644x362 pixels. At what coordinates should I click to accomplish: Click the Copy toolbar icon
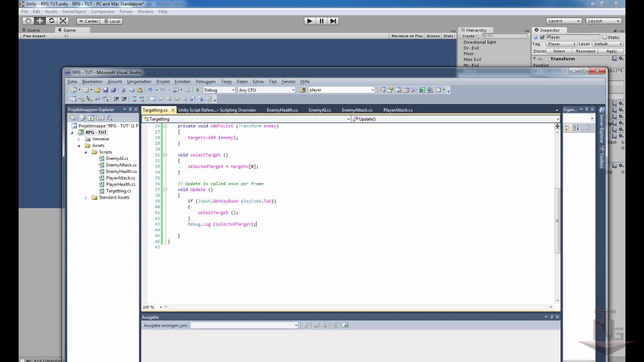(x=132, y=90)
